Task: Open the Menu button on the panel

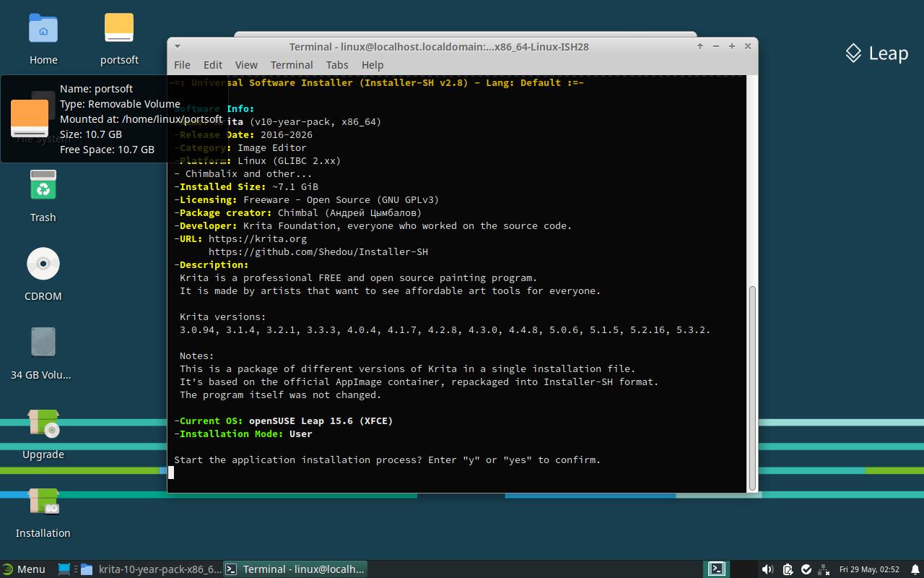Action: tap(24, 569)
